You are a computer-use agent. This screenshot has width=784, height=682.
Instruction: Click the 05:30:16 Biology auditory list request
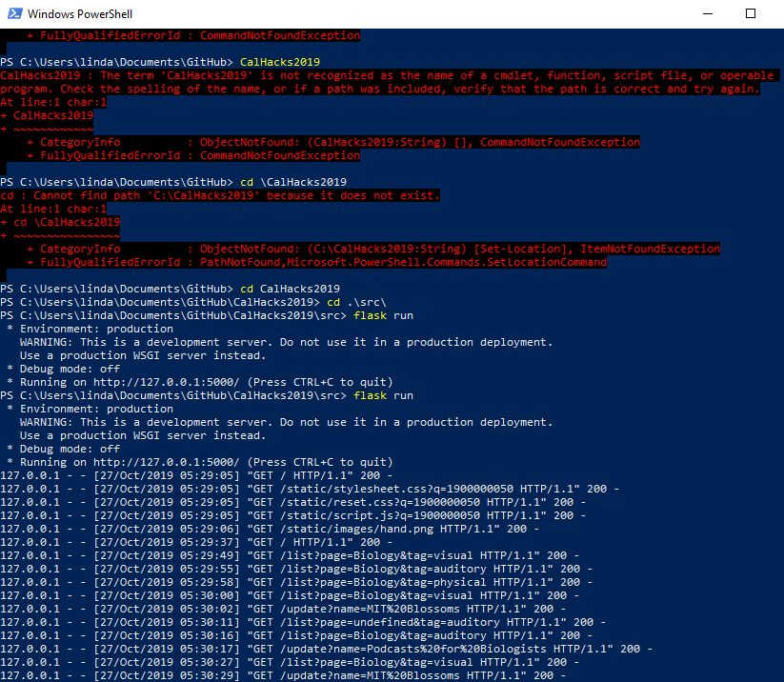(296, 635)
